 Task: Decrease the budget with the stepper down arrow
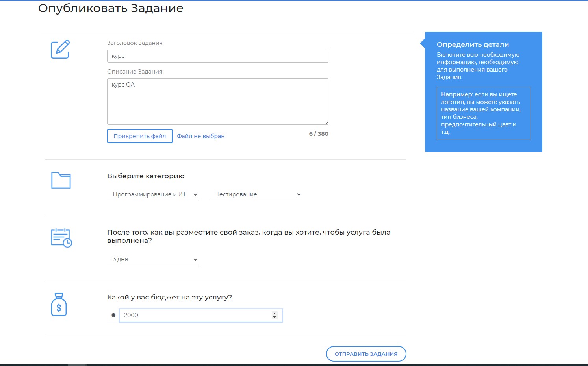(x=275, y=317)
